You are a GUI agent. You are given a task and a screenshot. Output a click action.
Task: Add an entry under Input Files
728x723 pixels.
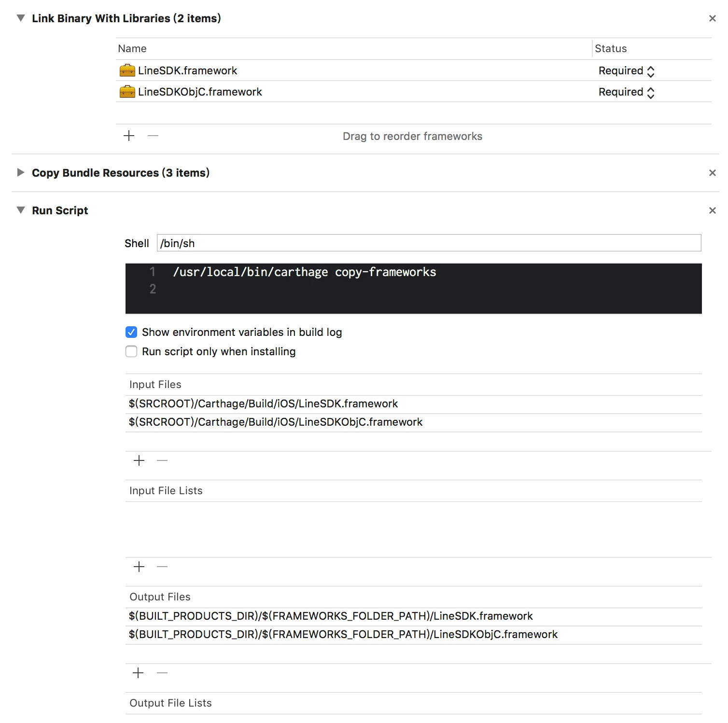[139, 460]
